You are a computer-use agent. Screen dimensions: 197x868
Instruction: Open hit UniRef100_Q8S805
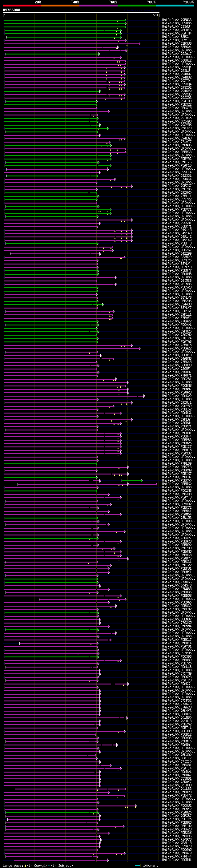177,23
